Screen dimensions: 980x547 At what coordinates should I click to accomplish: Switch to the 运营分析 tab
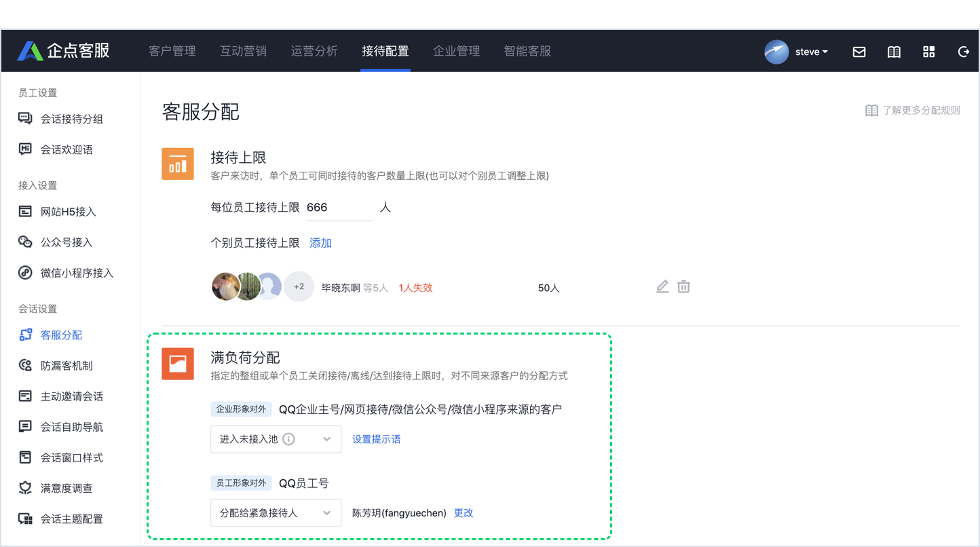coord(314,51)
